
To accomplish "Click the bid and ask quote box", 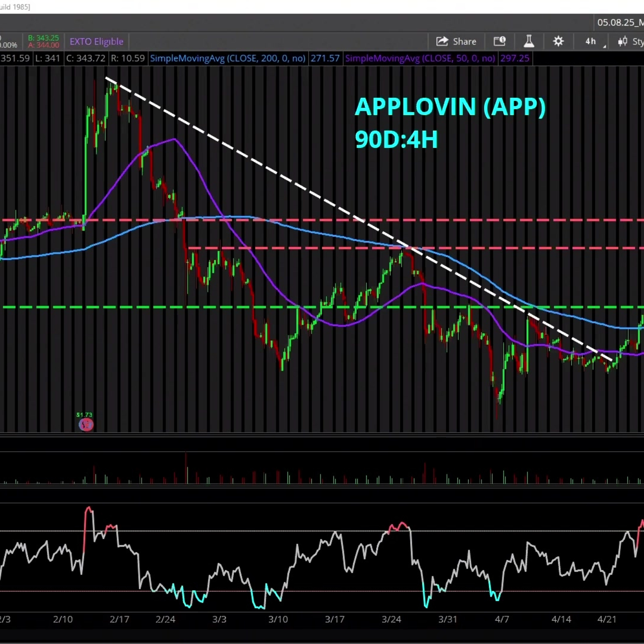I will [x=43, y=42].
